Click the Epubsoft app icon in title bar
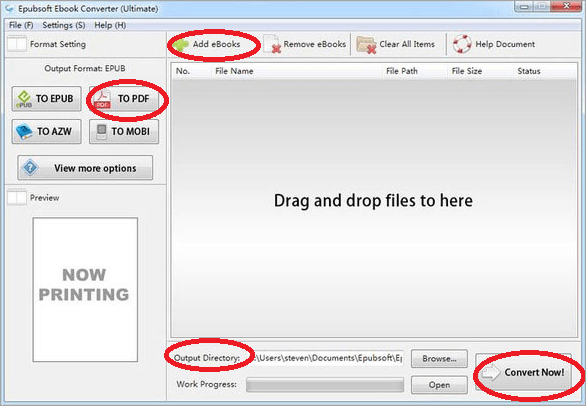 [9, 8]
